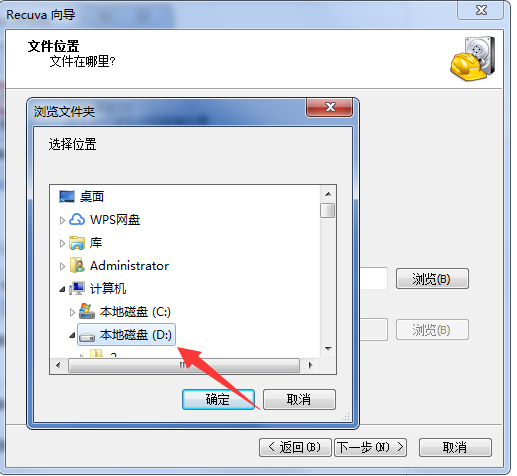Collapse the 计算机 tree node
The image size is (517, 476).
coord(62,290)
